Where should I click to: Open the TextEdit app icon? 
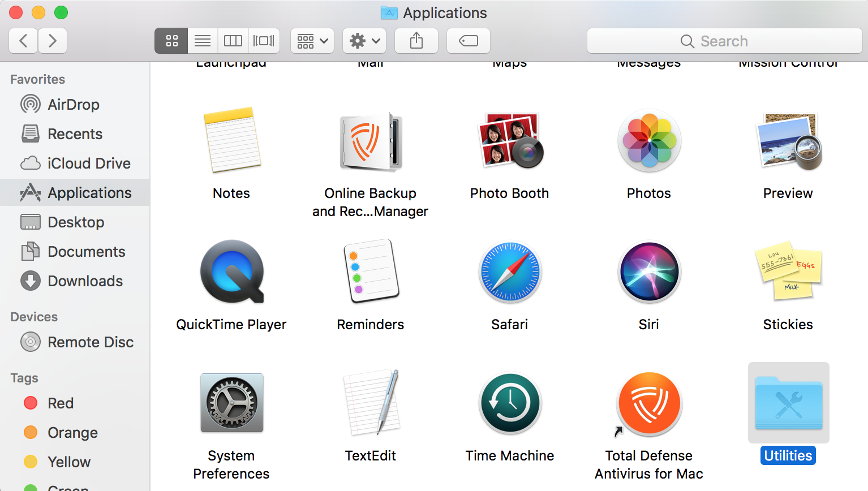[x=371, y=402]
